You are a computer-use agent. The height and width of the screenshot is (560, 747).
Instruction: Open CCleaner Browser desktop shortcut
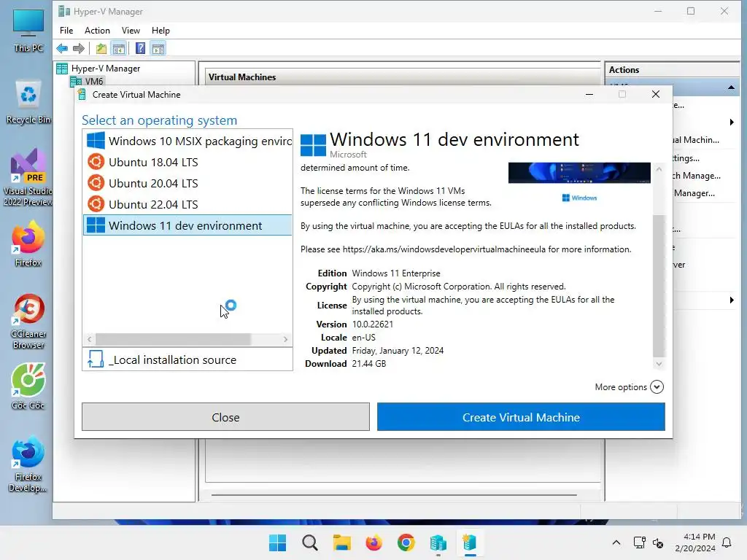[28, 322]
